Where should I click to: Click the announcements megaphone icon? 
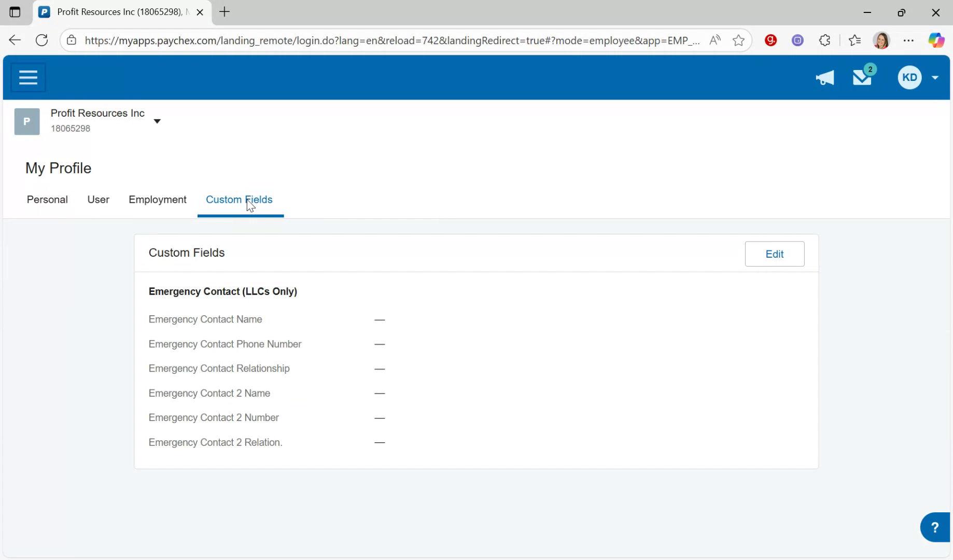[824, 77]
